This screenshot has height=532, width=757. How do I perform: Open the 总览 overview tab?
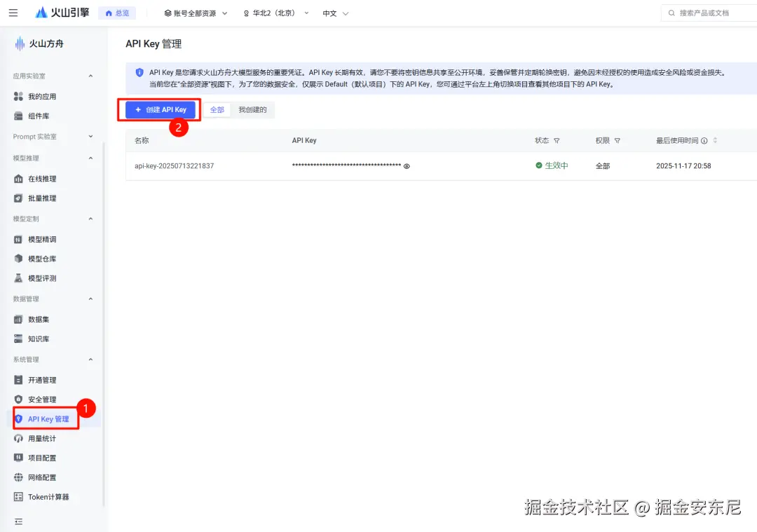(117, 13)
